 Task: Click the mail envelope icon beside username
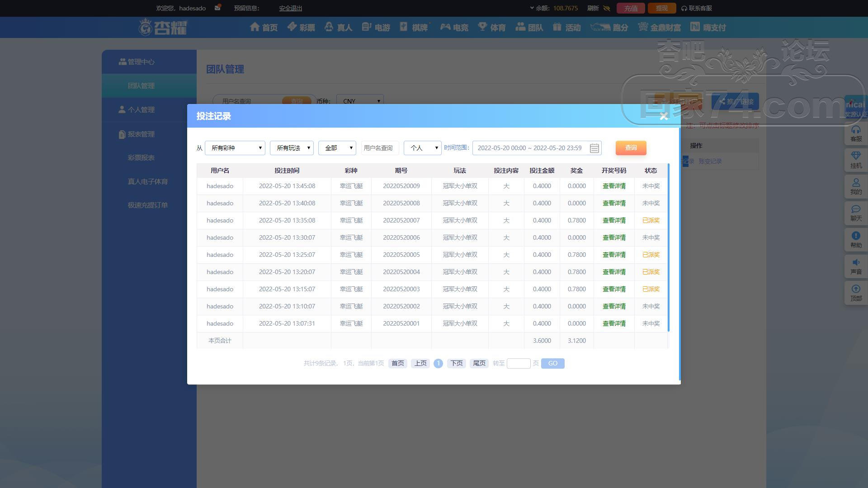[217, 8]
